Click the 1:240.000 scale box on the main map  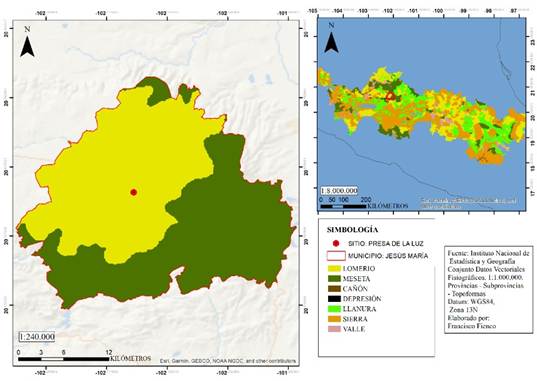[37, 337]
